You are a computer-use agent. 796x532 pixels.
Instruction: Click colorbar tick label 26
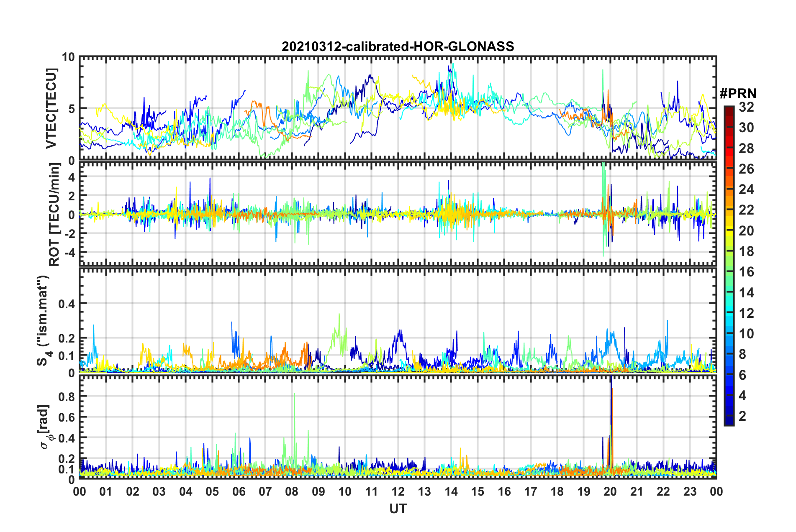tap(746, 169)
